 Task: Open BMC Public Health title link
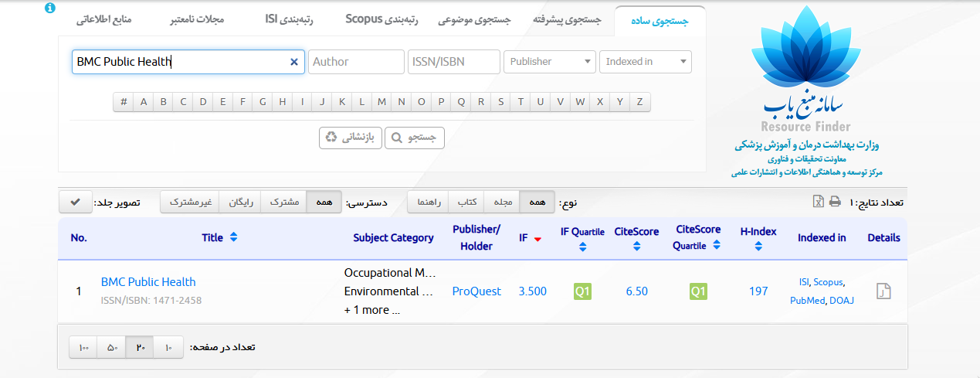pos(148,282)
